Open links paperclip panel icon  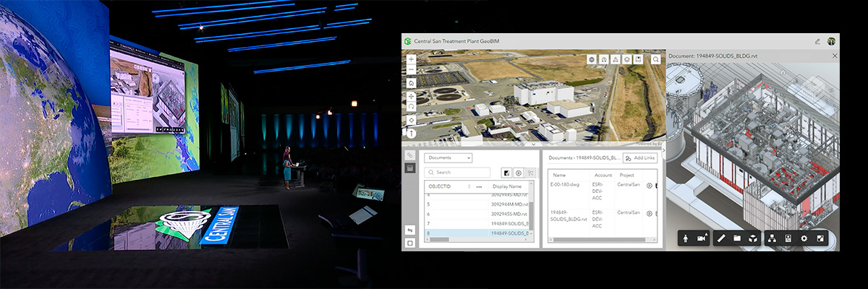410,155
